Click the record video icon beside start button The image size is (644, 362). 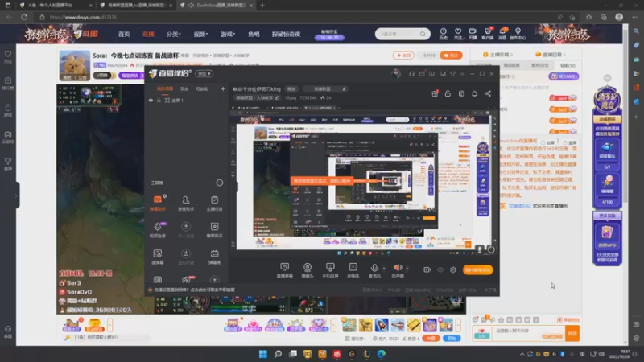(427, 269)
